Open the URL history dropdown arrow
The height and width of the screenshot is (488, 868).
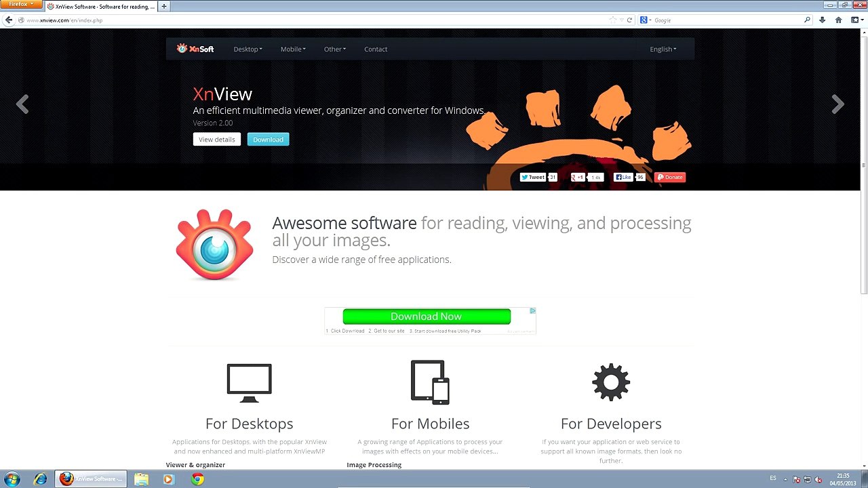pos(621,20)
